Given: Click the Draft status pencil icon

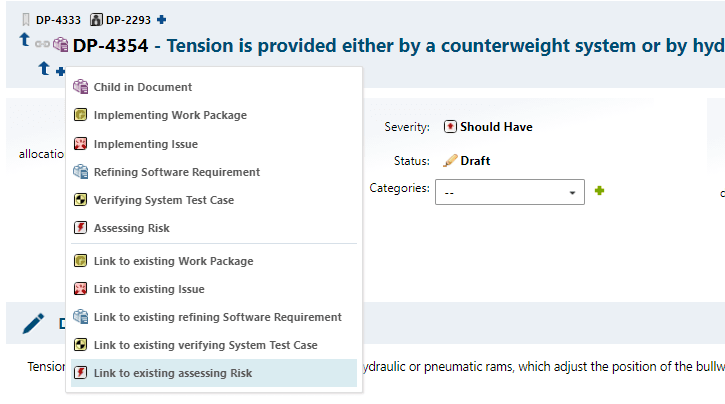Looking at the screenshot, I should (x=450, y=160).
